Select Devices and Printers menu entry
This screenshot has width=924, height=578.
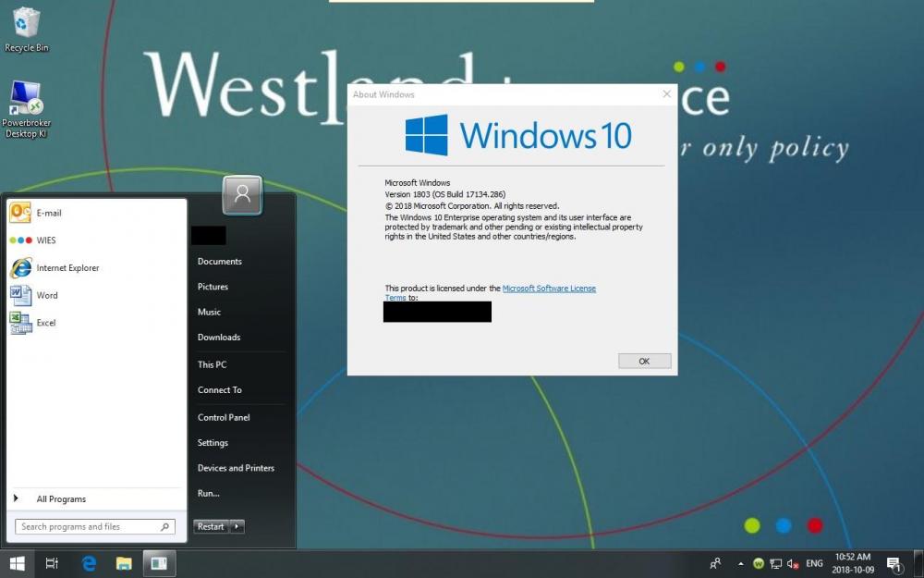pyautogui.click(x=236, y=468)
